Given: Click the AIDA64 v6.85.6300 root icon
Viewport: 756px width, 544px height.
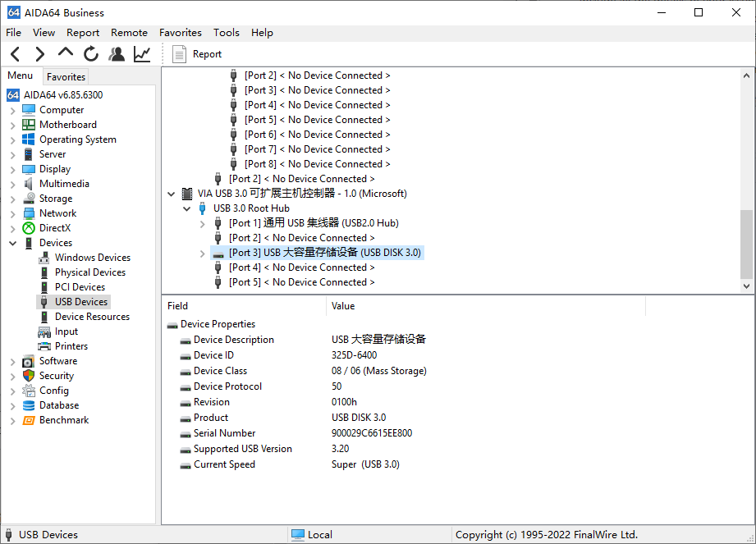Looking at the screenshot, I should [x=13, y=95].
